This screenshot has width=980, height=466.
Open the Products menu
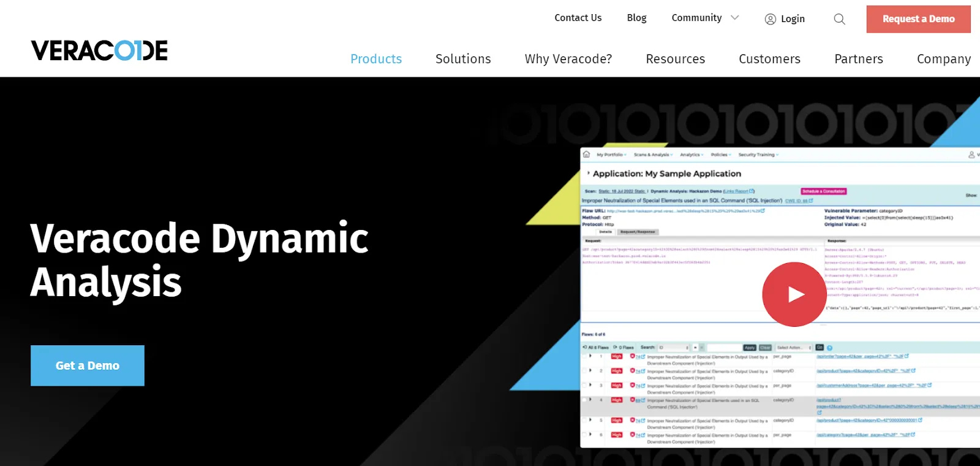click(x=376, y=59)
